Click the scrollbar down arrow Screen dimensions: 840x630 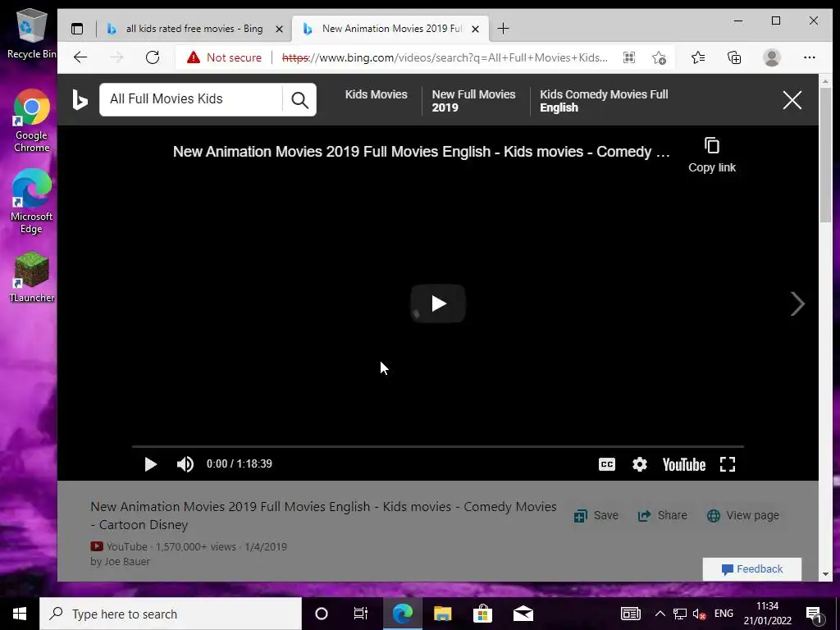pos(825,574)
